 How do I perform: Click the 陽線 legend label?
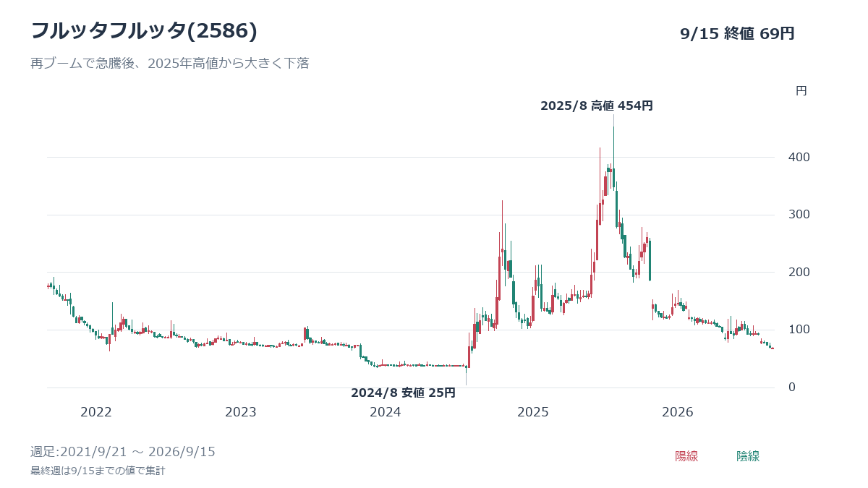686,456
